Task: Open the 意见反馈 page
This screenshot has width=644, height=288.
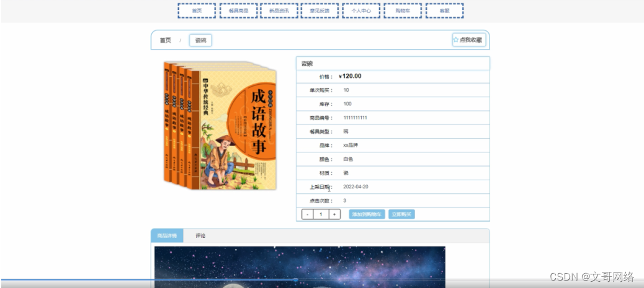Action: pos(320,11)
